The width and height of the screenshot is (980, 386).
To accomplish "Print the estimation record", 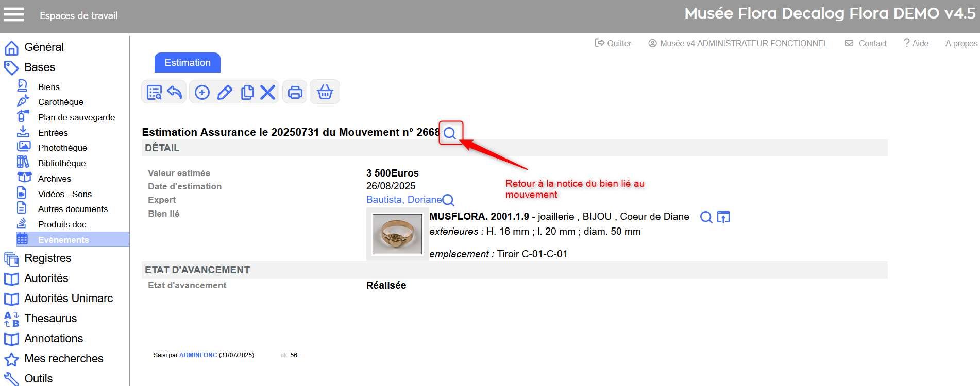I will (x=295, y=92).
